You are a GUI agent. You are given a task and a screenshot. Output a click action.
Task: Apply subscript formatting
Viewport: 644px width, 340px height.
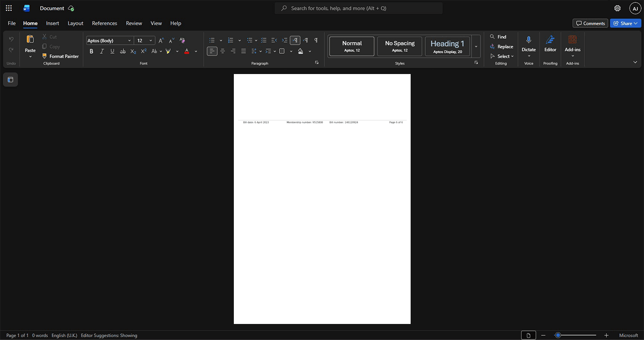click(x=133, y=51)
